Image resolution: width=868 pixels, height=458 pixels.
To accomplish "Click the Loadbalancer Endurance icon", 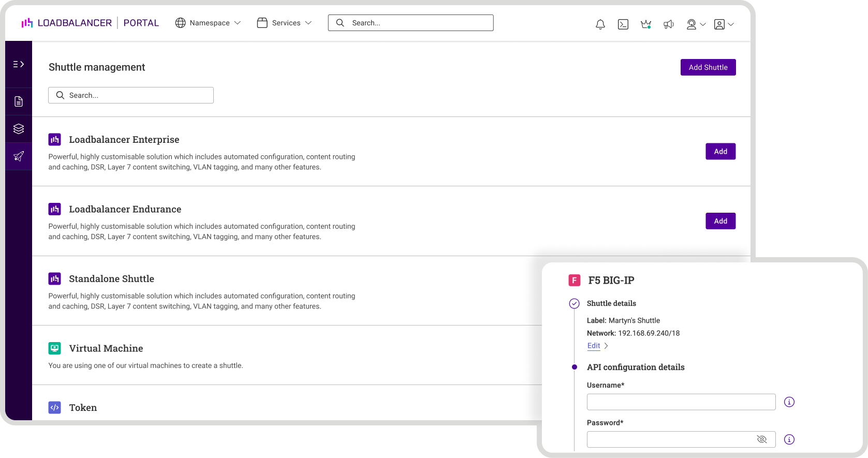I will point(55,209).
